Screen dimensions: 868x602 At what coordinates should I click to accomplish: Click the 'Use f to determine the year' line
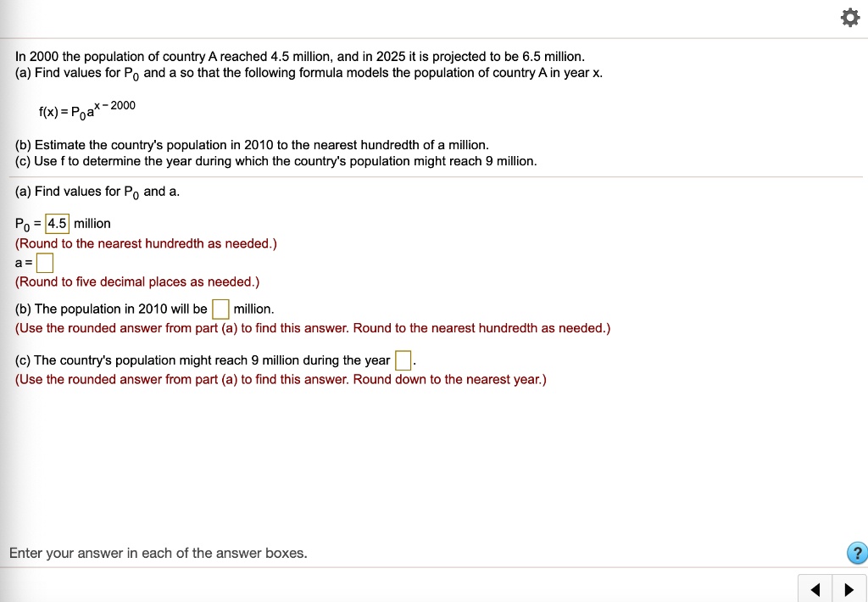pos(275,161)
